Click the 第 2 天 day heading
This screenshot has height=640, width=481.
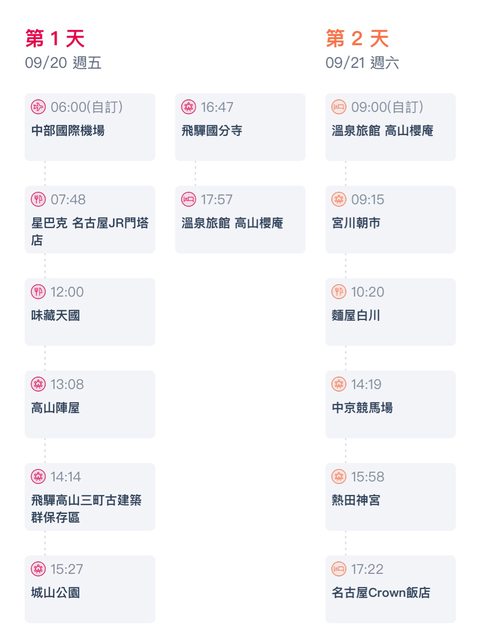[357, 39]
